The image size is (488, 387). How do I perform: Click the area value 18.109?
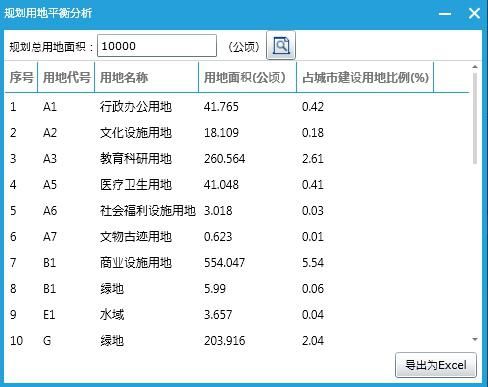(x=221, y=133)
